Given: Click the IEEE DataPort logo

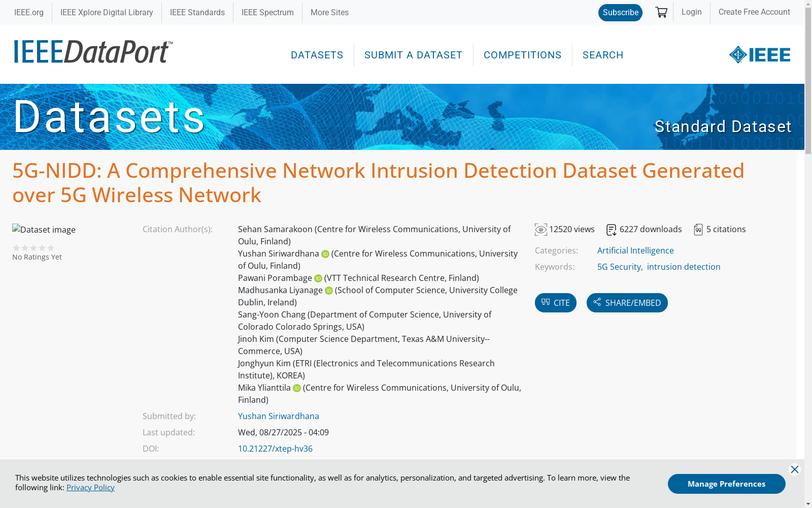Looking at the screenshot, I should pos(93,52).
